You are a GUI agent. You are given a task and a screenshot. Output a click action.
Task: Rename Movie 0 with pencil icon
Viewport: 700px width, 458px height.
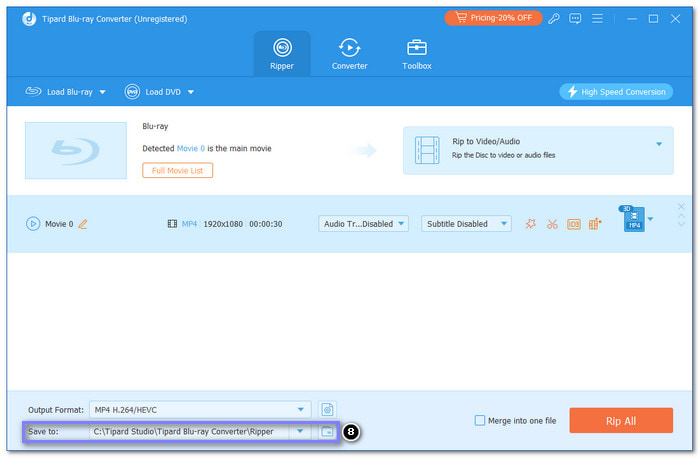83,224
